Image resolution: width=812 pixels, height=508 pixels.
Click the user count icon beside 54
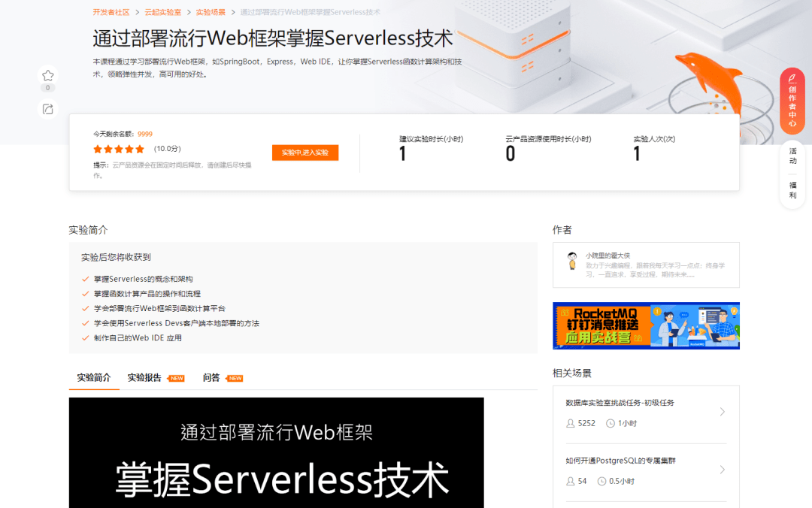[x=570, y=481]
